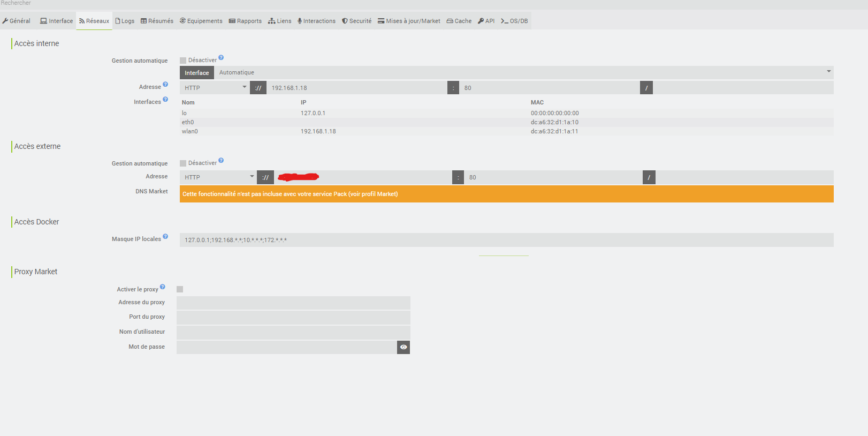Click the internal access port field
The height and width of the screenshot is (436, 868).
click(x=550, y=87)
